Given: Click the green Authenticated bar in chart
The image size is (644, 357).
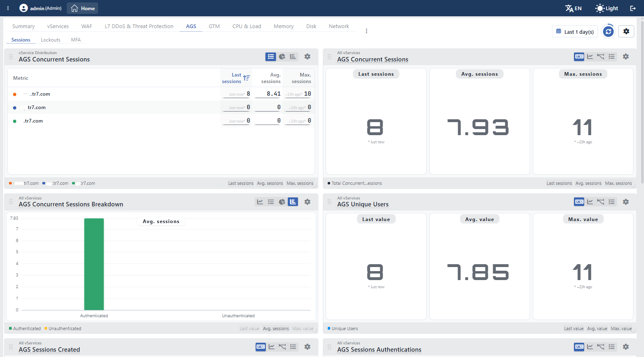Looking at the screenshot, I should [x=94, y=264].
